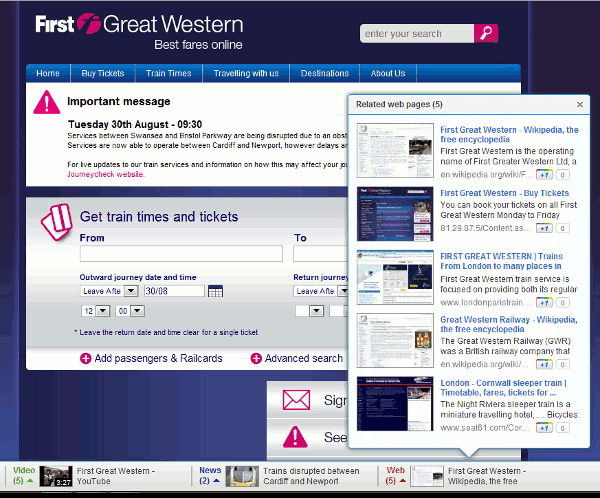Click the www.seat61.com/Cor... URL text

[485, 428]
